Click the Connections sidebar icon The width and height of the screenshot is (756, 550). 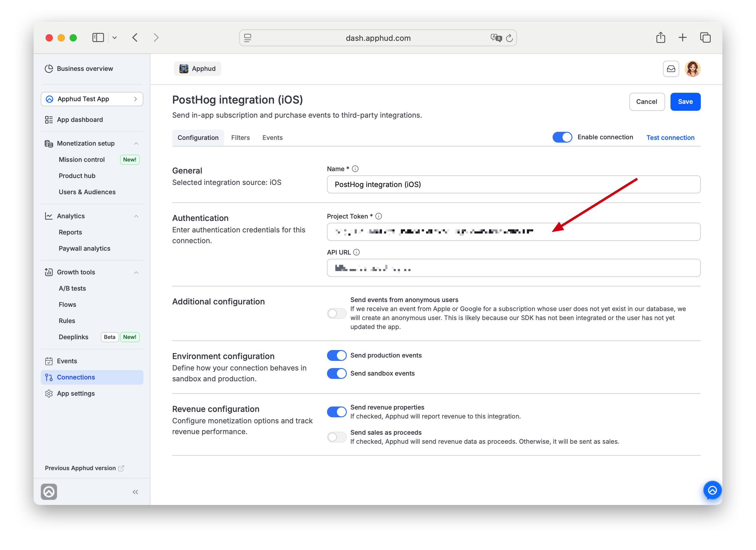(49, 377)
